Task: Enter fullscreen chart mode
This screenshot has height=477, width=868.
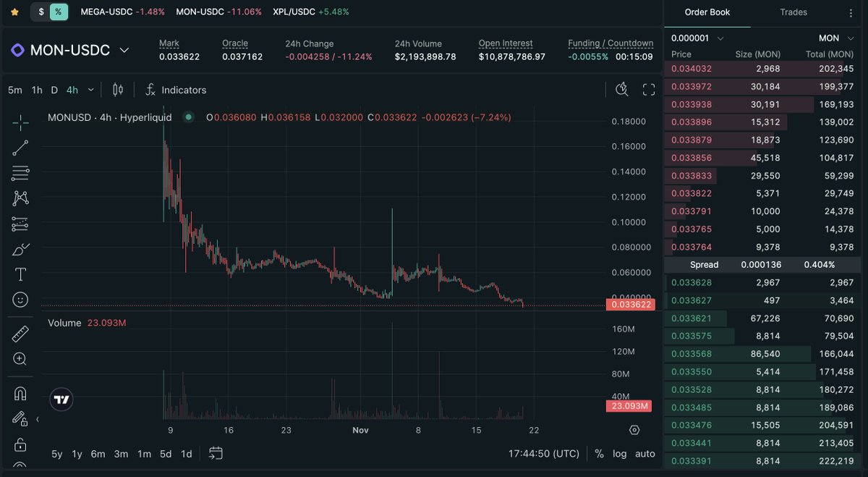Action: (x=649, y=90)
